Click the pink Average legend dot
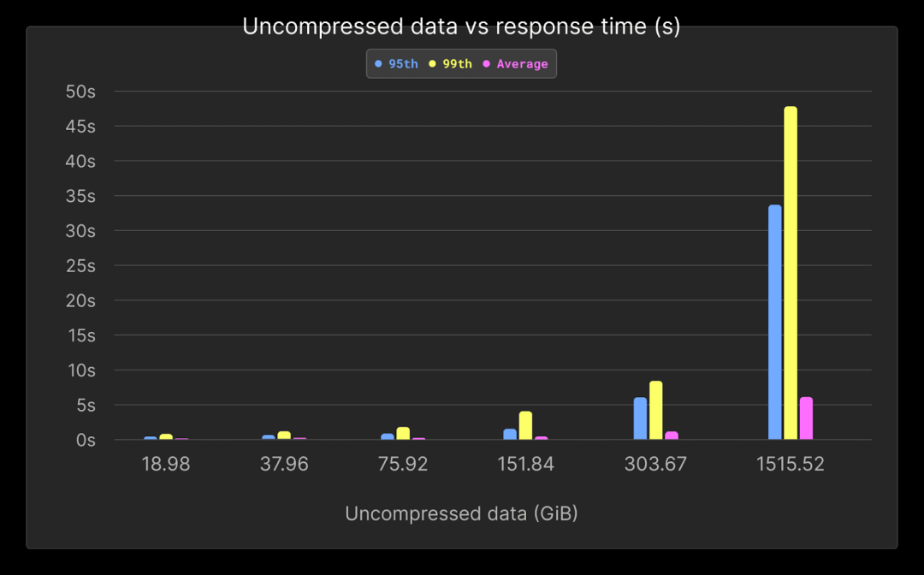This screenshot has height=575, width=924. click(486, 63)
